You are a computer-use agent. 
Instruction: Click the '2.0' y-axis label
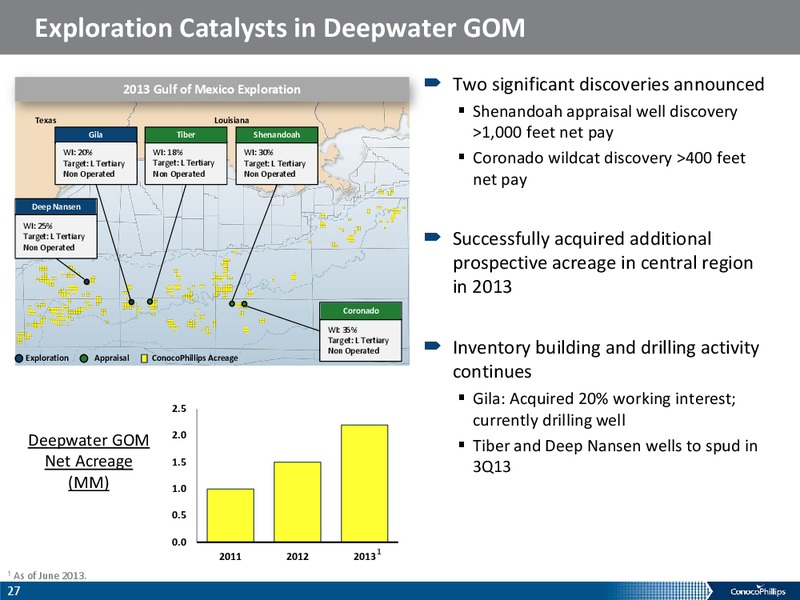click(x=180, y=435)
